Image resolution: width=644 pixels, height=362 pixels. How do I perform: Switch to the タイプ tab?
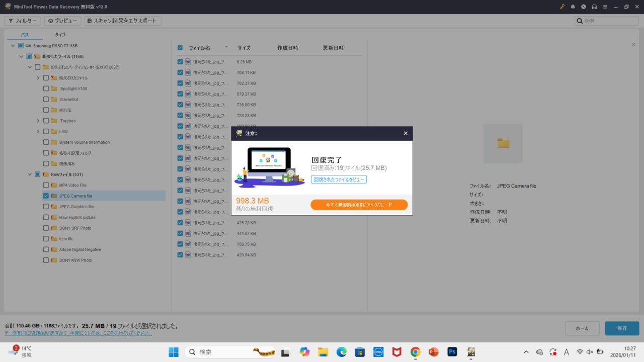tap(60, 35)
